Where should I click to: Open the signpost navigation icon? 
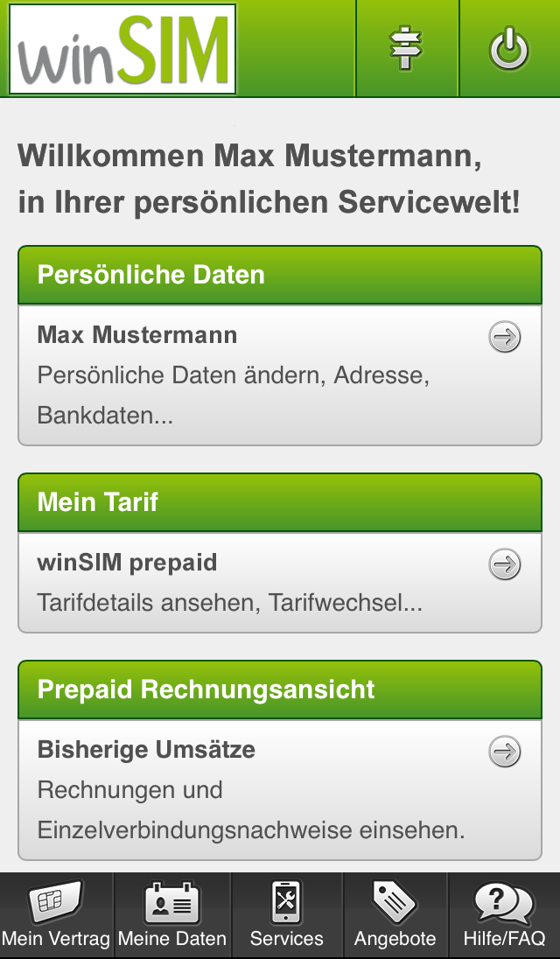pyautogui.click(x=407, y=48)
